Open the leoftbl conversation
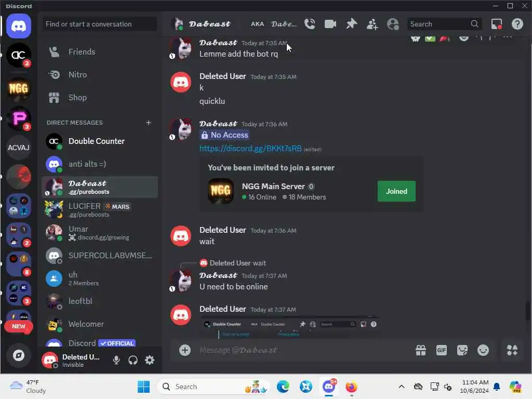 100,301
